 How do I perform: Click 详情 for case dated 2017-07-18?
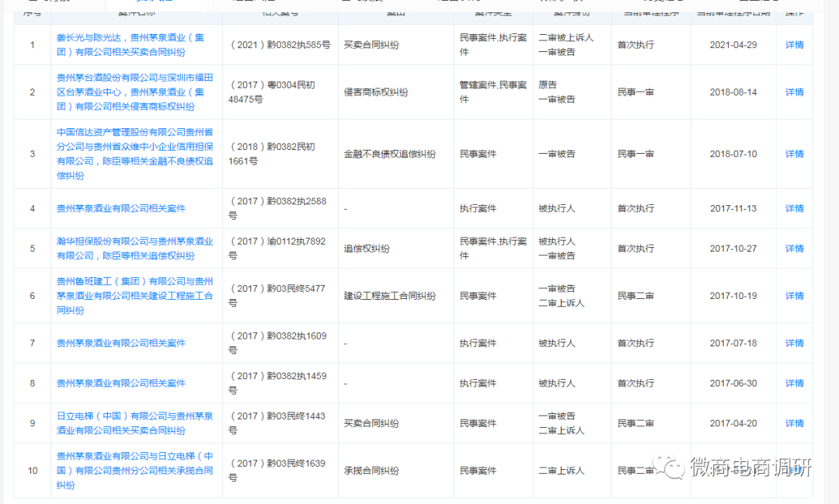tap(794, 343)
